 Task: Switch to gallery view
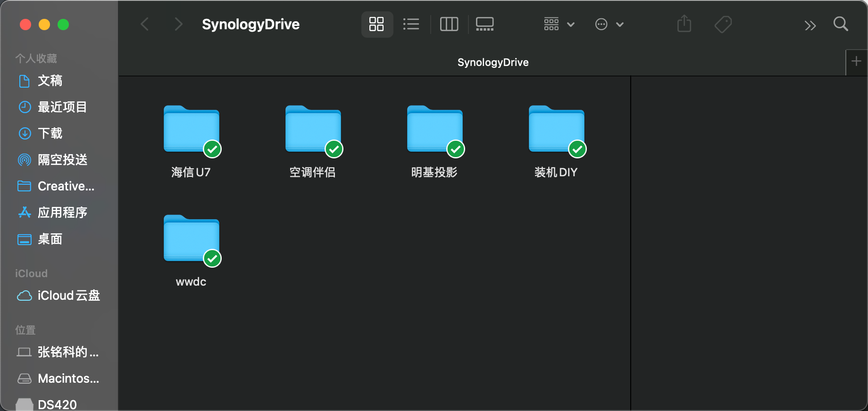(484, 24)
